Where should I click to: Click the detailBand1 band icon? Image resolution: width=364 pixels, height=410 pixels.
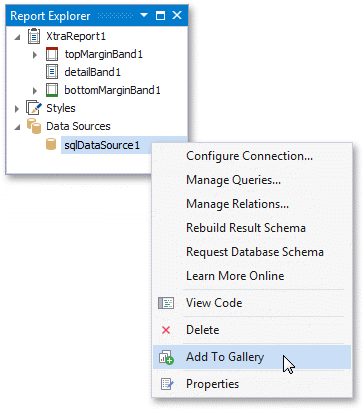pos(52,72)
